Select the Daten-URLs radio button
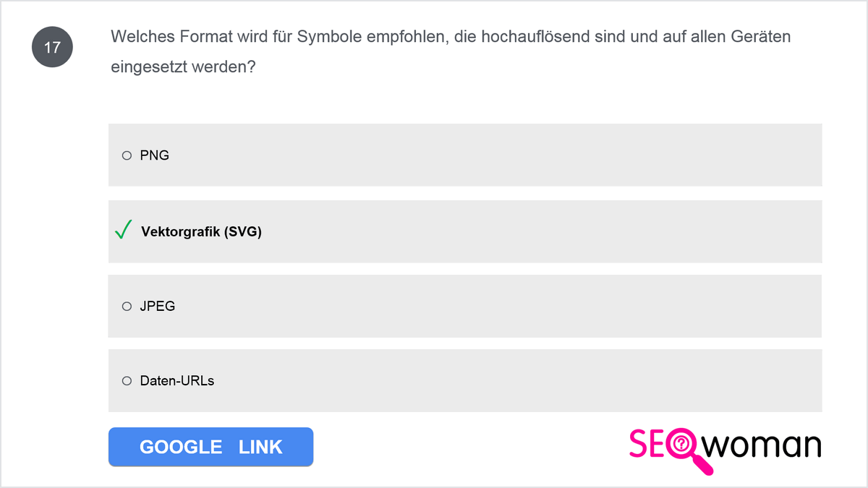This screenshot has height=488, width=868. click(127, 381)
